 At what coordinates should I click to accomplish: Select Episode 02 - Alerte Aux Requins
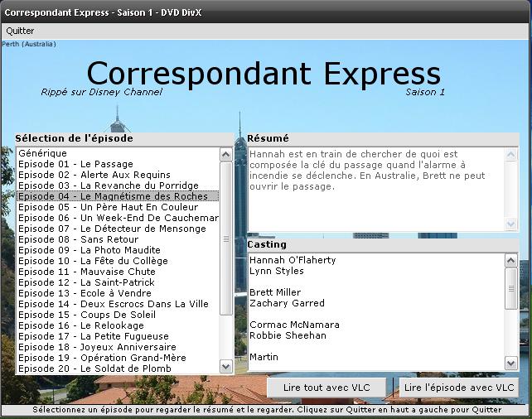pos(118,175)
